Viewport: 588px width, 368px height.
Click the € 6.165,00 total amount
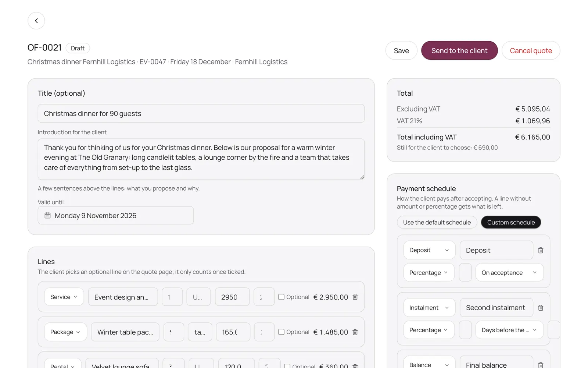[x=533, y=137]
